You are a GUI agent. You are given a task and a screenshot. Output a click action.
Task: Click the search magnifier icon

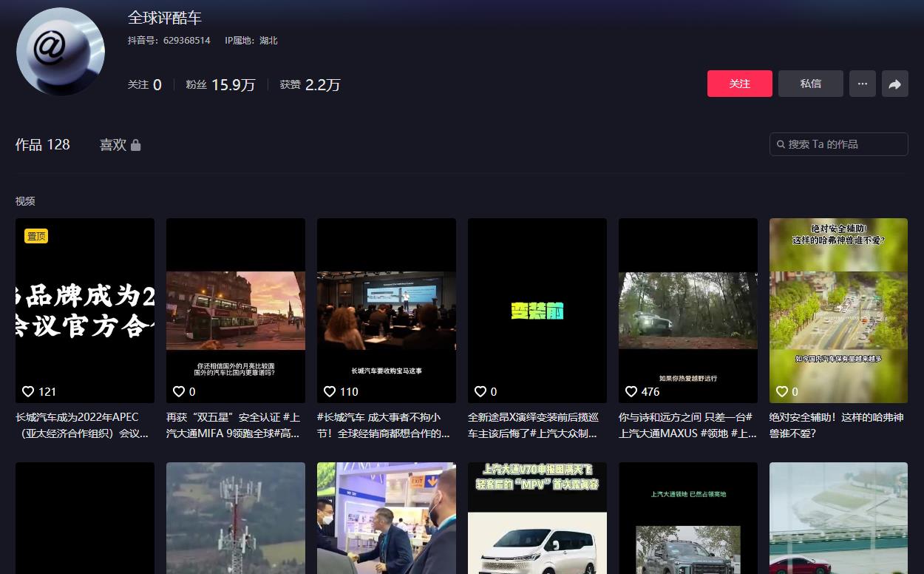click(x=781, y=144)
